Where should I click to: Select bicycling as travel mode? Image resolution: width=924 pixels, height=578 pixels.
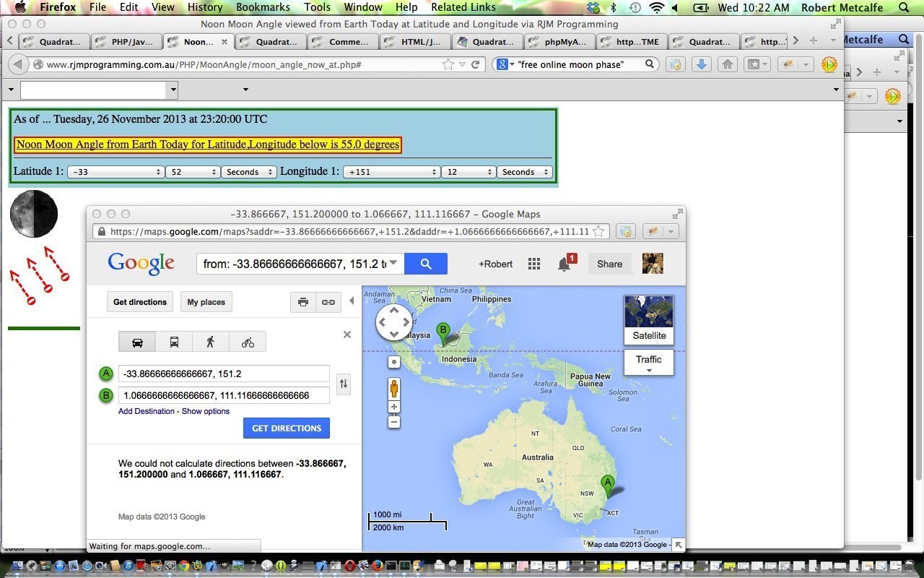tap(248, 342)
